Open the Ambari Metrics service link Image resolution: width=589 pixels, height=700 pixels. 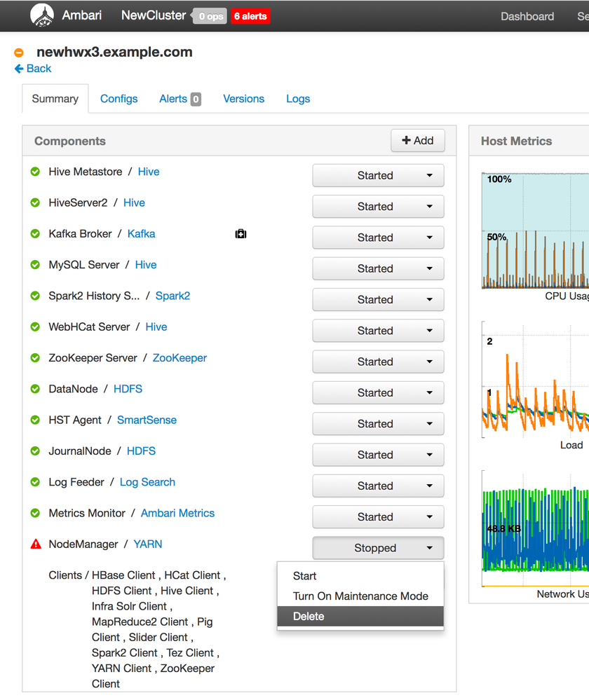[x=177, y=513]
